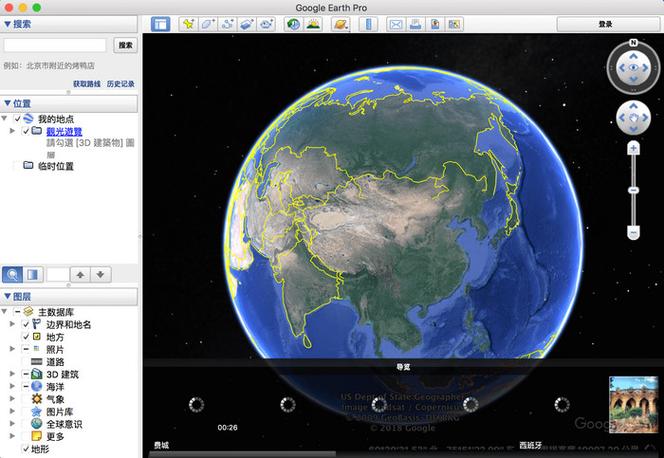
Task: Move up with the hand joystick arrow
Action: (x=633, y=106)
